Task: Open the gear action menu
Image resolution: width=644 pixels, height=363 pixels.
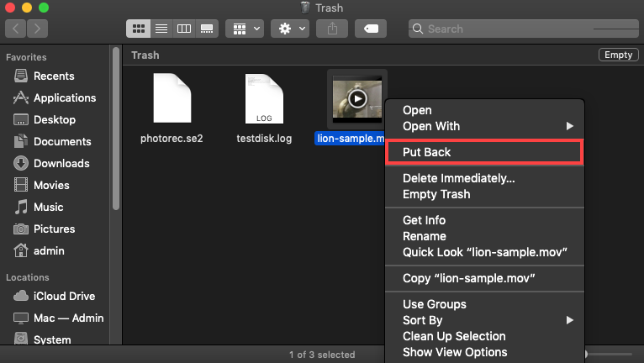Action: (290, 29)
